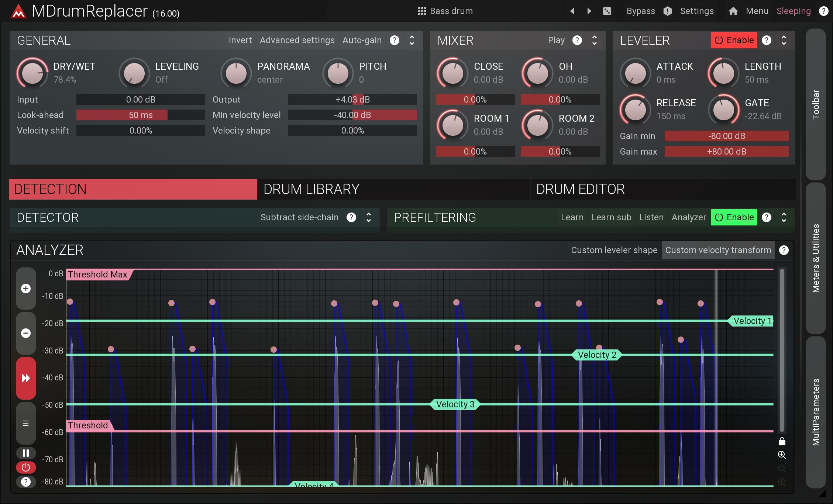Image resolution: width=833 pixels, height=504 pixels.
Task: Open the analyzer hamburger menu button
Action: (x=26, y=423)
